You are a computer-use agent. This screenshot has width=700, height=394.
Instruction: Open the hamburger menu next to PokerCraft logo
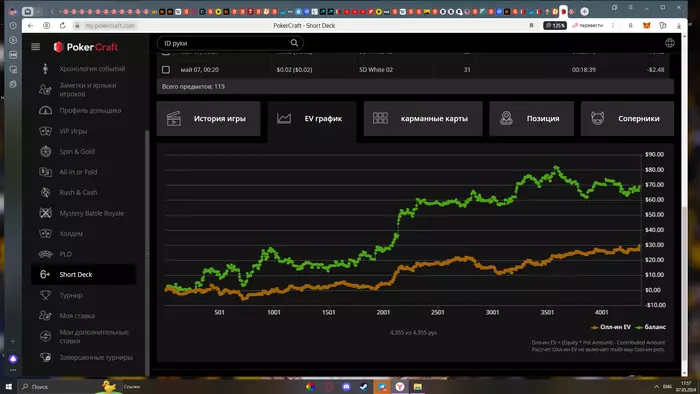coord(36,47)
